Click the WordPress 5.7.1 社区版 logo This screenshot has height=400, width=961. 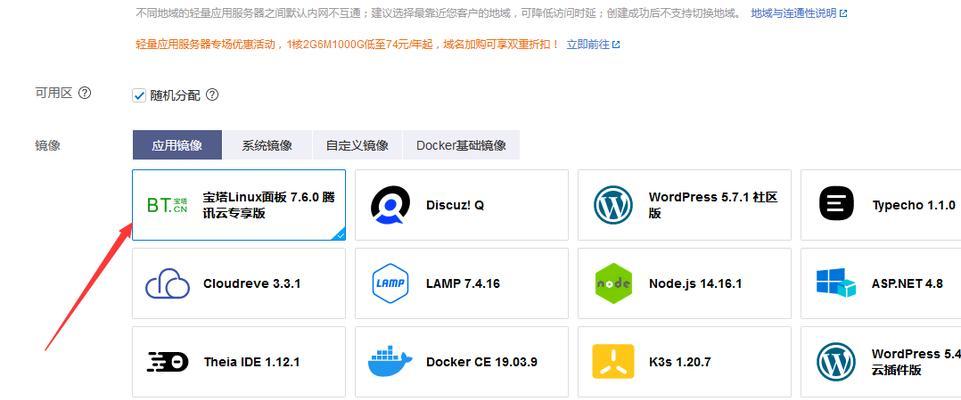613,205
